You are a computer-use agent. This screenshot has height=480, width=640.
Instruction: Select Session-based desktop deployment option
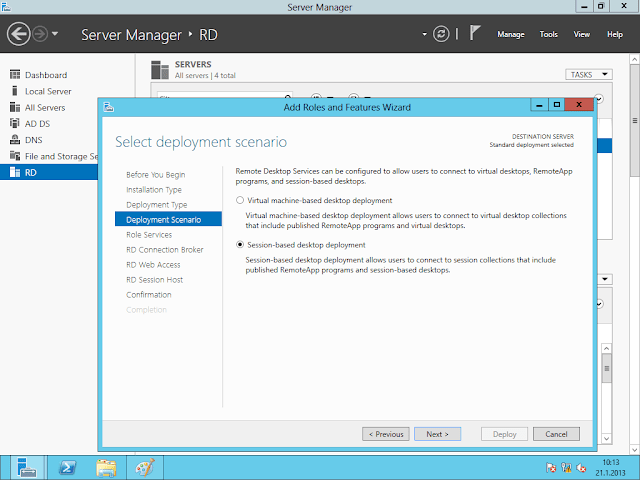[x=239, y=245]
